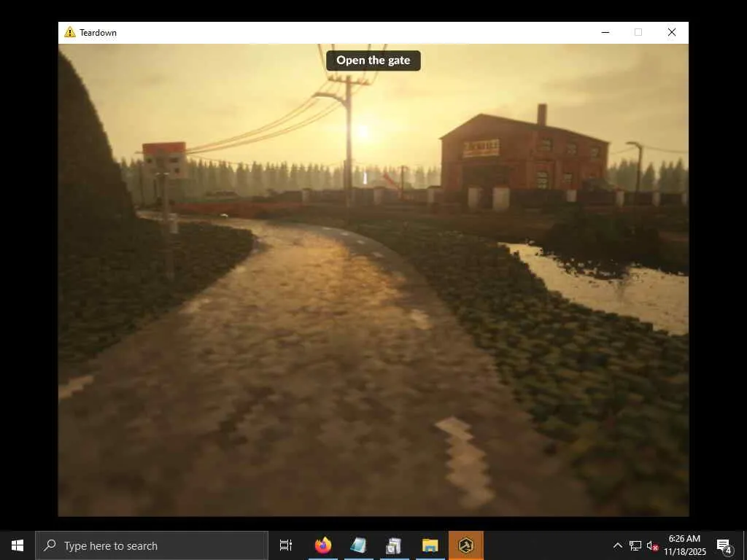This screenshot has width=747, height=560.
Task: Close the Teardown window
Action: pos(672,32)
